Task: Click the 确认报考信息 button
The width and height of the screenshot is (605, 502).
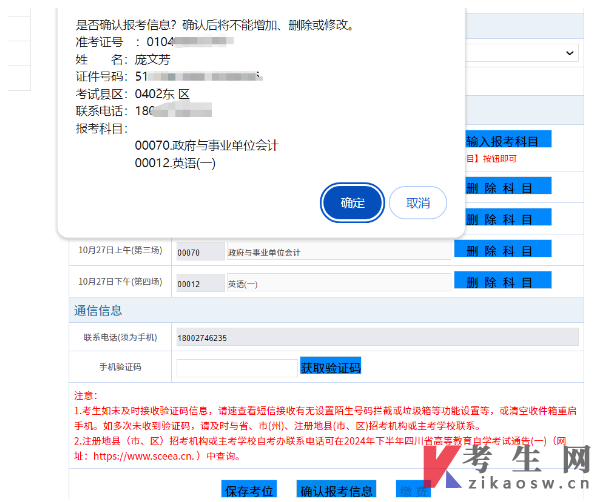Action: 336,490
